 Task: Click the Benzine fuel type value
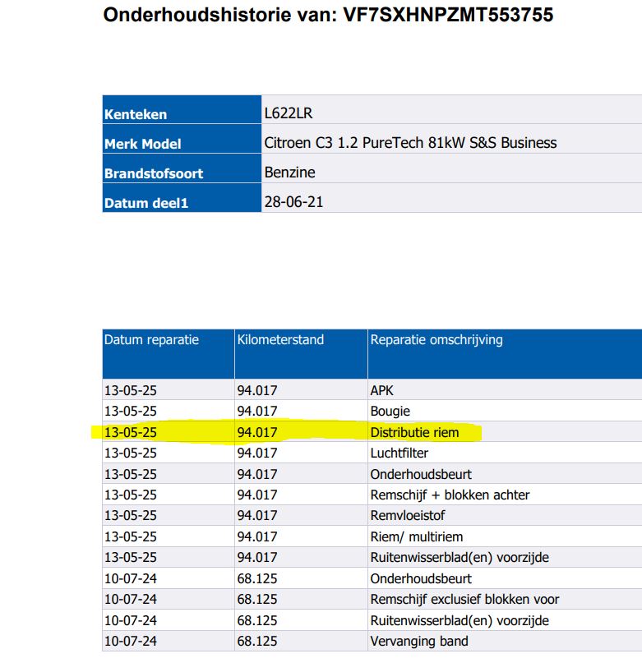click(289, 172)
